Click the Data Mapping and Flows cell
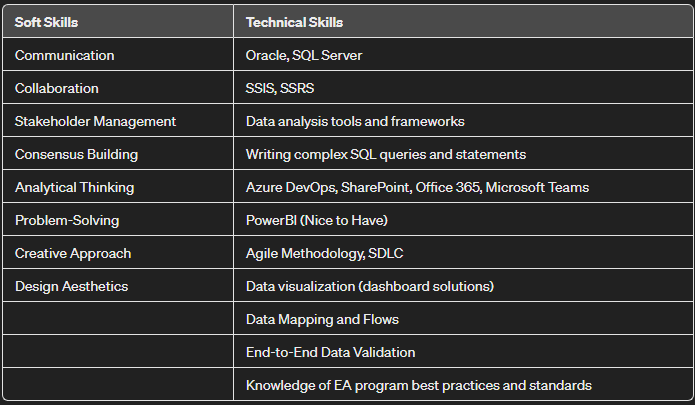Image resolution: width=695 pixels, height=405 pixels. click(463, 319)
